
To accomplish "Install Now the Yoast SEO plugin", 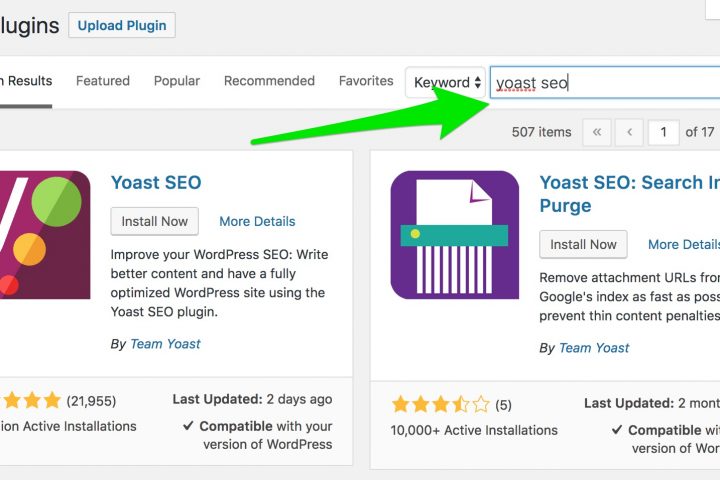I will click(x=155, y=221).
